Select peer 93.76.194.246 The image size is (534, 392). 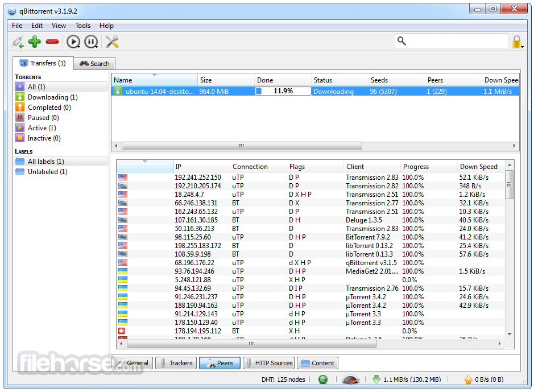coord(311,271)
